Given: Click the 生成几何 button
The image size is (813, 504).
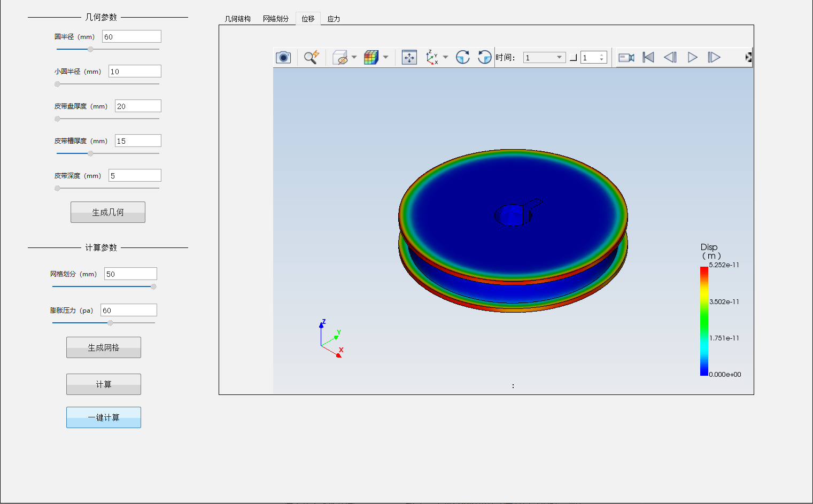Looking at the screenshot, I should (108, 212).
